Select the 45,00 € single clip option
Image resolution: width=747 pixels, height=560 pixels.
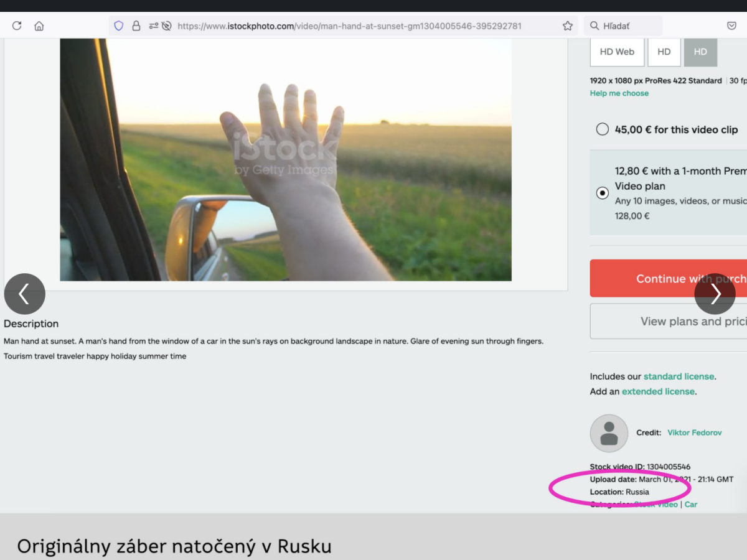pyautogui.click(x=602, y=129)
